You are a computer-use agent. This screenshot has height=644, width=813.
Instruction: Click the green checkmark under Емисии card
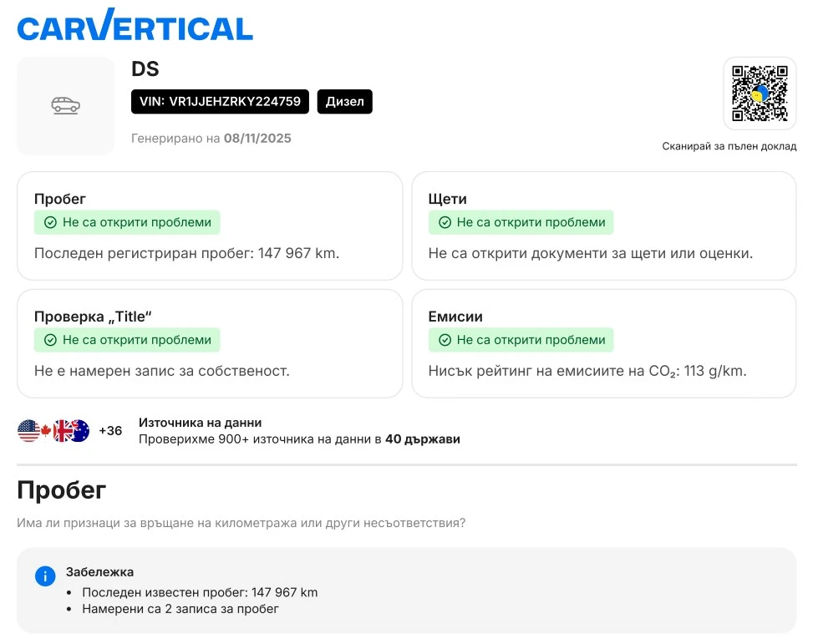tap(445, 340)
